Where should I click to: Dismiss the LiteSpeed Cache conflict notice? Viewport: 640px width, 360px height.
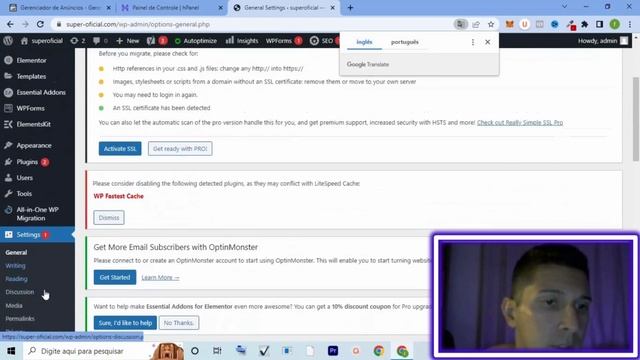pyautogui.click(x=109, y=218)
